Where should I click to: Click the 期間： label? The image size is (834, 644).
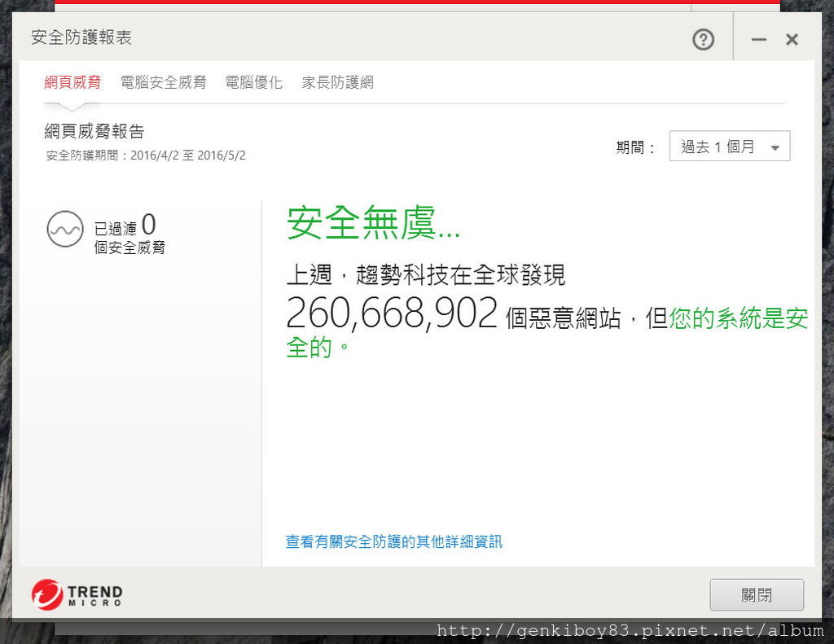point(635,147)
